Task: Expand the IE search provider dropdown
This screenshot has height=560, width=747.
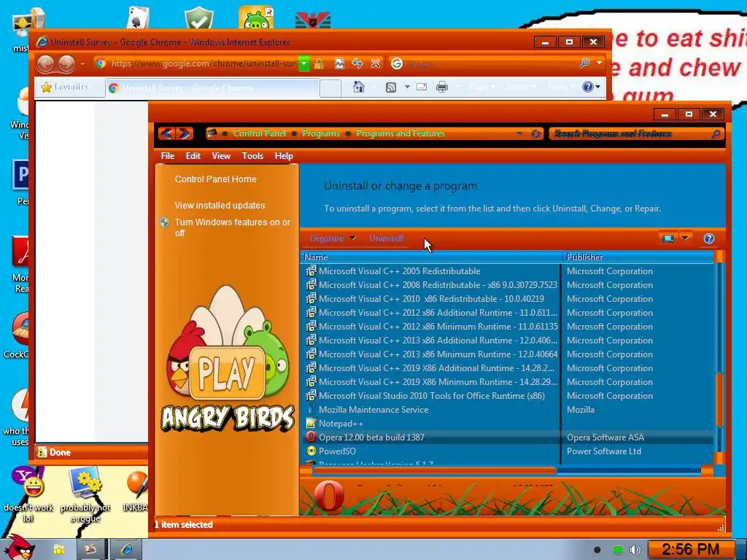Action: pos(600,63)
